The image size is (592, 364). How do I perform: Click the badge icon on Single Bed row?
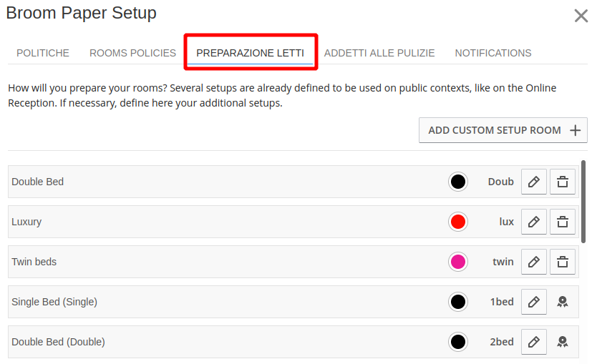[x=562, y=302]
